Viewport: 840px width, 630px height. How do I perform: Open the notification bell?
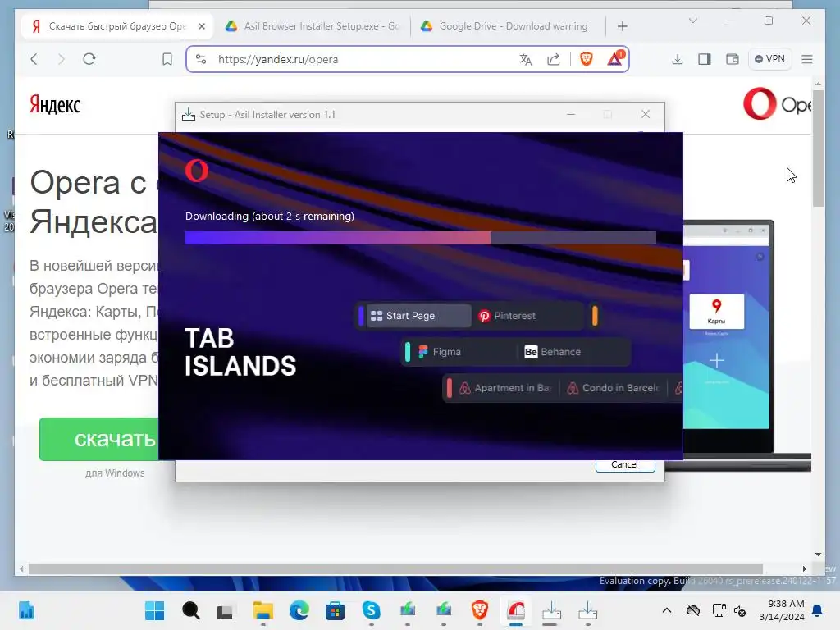[817, 610]
